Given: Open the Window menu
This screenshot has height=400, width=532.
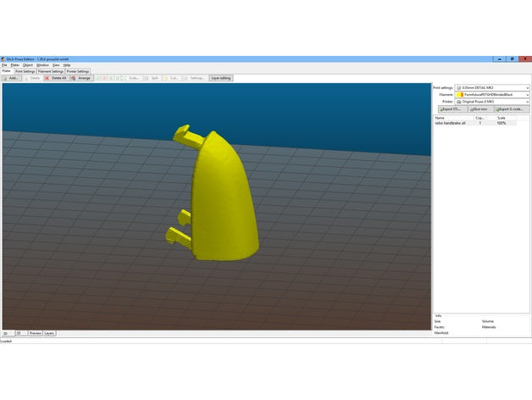Looking at the screenshot, I should [42, 65].
